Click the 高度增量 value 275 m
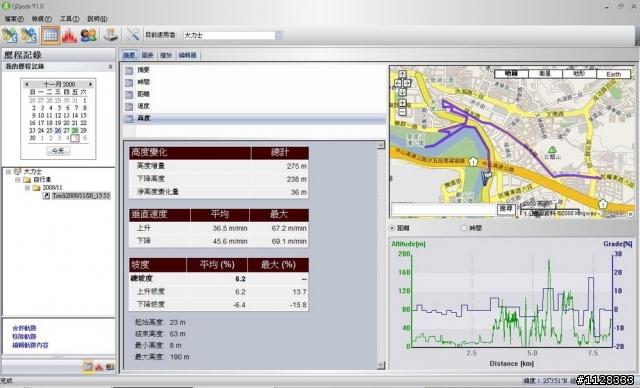 tap(296, 166)
